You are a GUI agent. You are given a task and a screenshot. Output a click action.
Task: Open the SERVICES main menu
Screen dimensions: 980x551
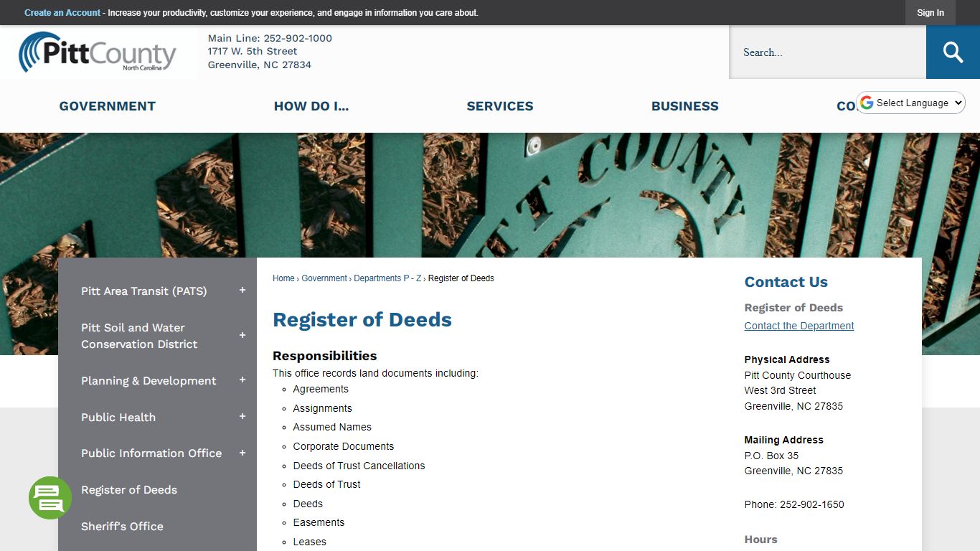pos(500,106)
